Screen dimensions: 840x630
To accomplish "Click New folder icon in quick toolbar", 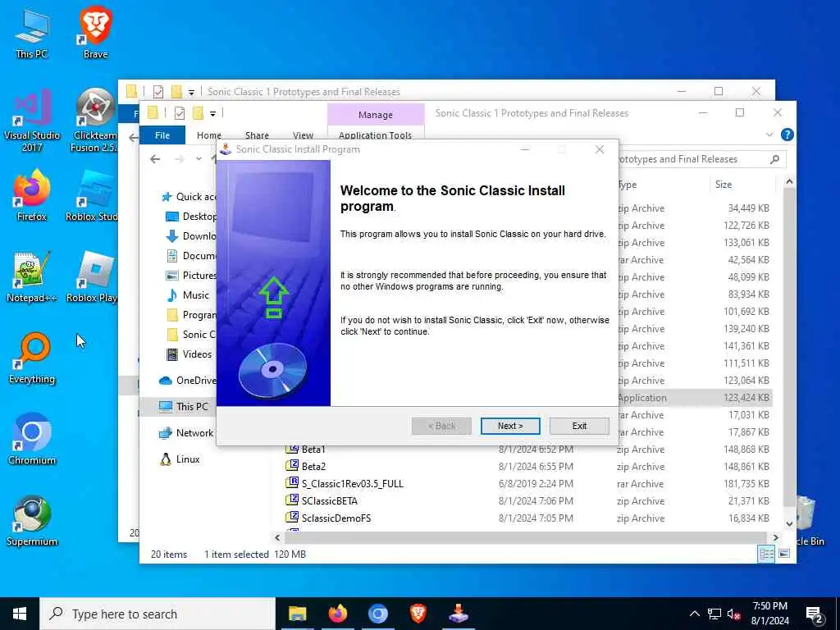I will click(199, 113).
